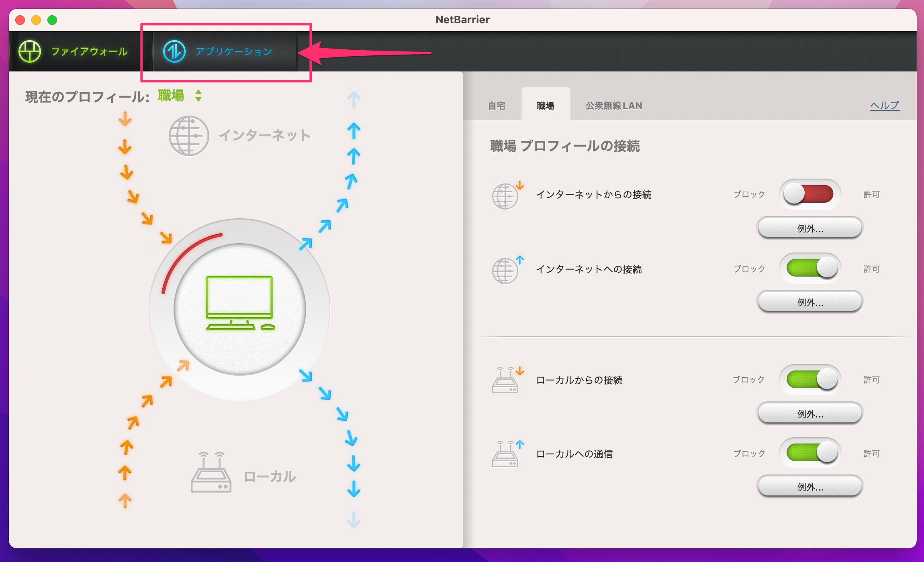Click the profile selector up-down arrows
Image resolution: width=924 pixels, height=562 pixels.
point(198,96)
